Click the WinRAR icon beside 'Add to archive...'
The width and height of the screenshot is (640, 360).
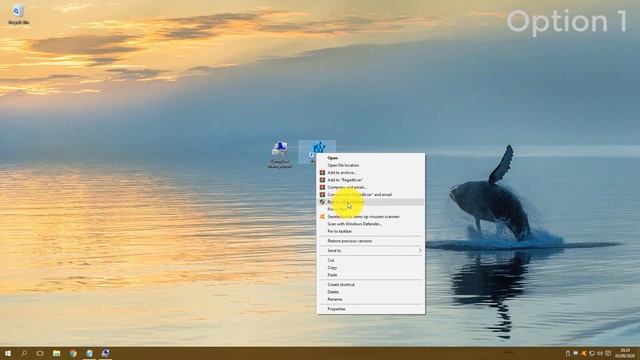(322, 173)
